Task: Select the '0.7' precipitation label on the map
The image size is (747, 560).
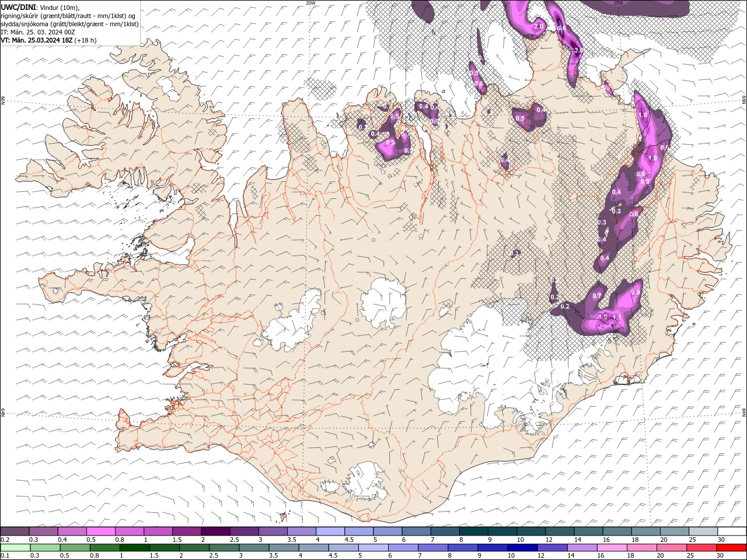Action: click(x=597, y=296)
